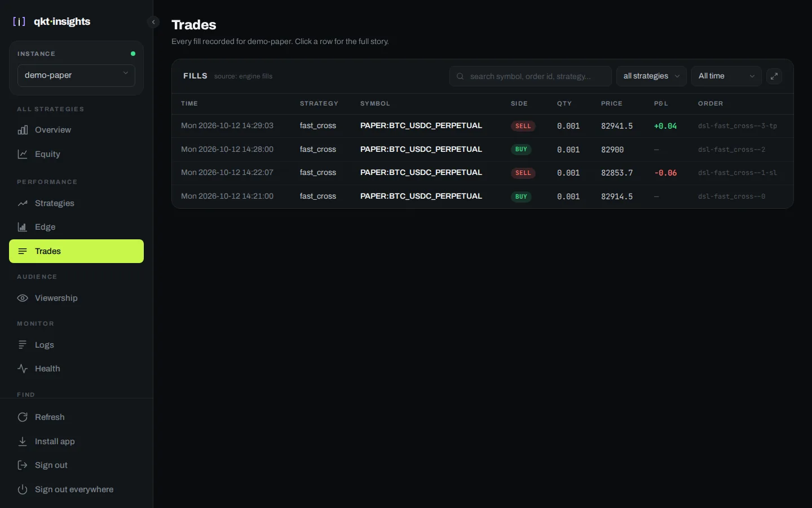Click order dsl-fast_cross--0
The image size is (812, 508).
click(x=731, y=196)
